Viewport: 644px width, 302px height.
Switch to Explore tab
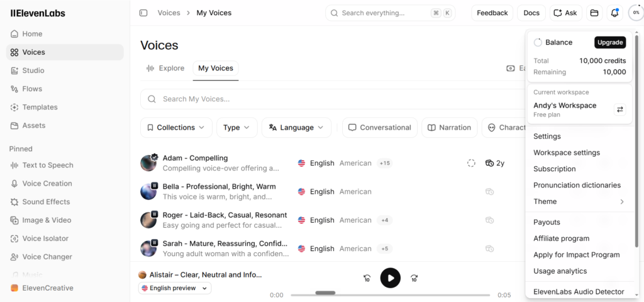(165, 68)
